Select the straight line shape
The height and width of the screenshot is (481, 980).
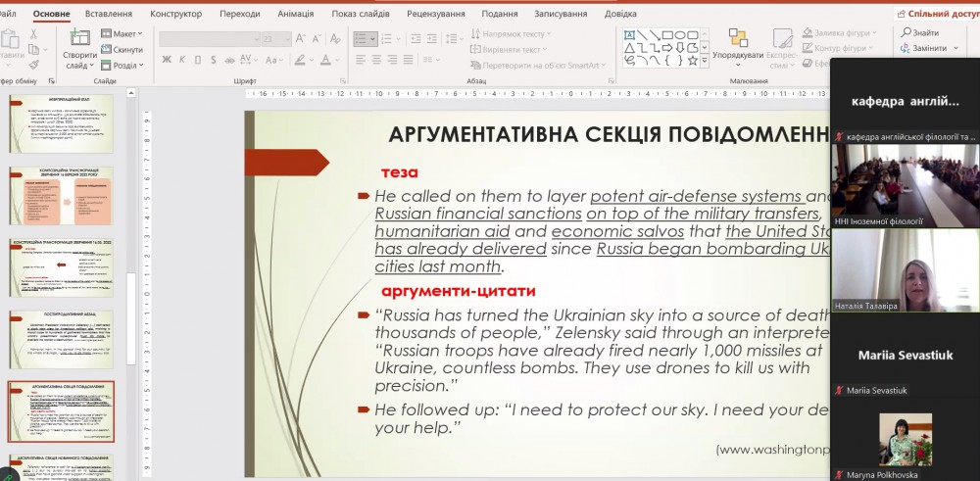(643, 35)
